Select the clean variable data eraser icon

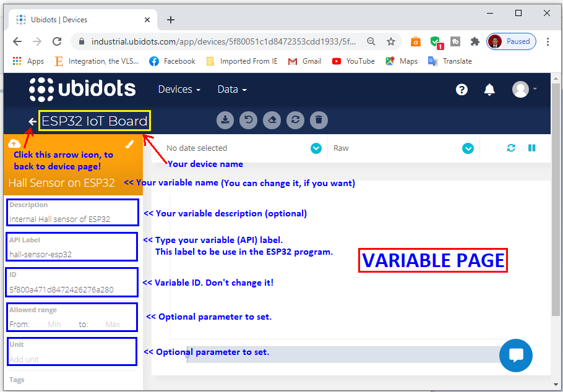pos(272,120)
